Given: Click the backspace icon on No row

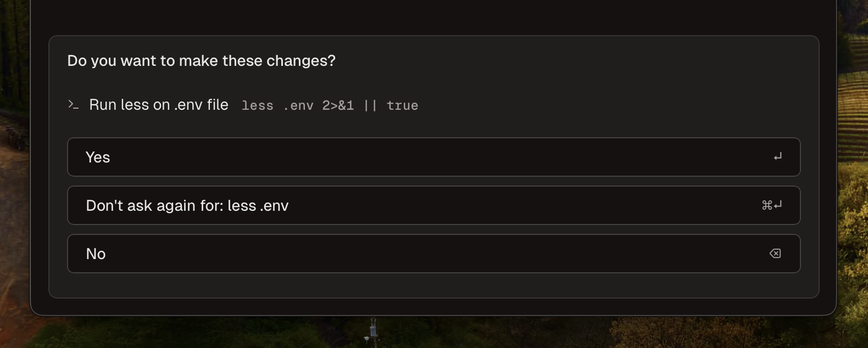Looking at the screenshot, I should [775, 254].
